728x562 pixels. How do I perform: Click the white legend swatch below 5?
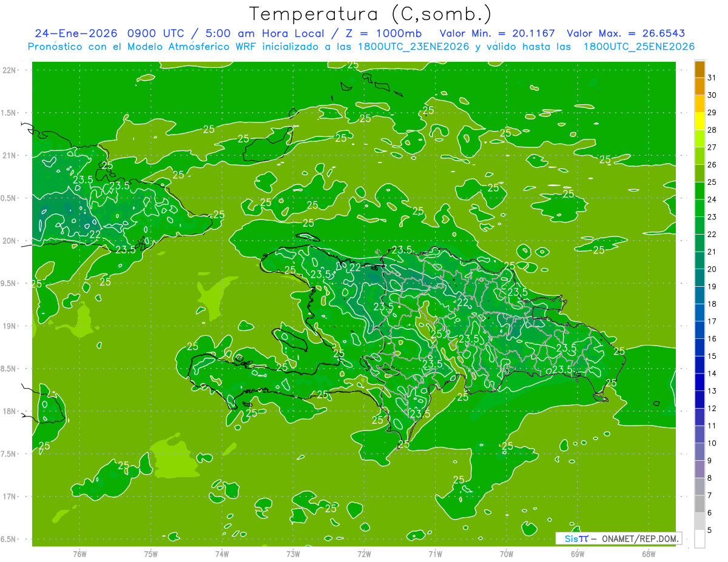point(699,538)
